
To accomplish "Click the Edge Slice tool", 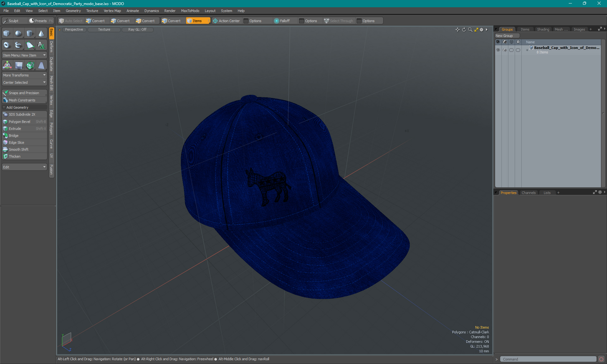I will [24, 143].
